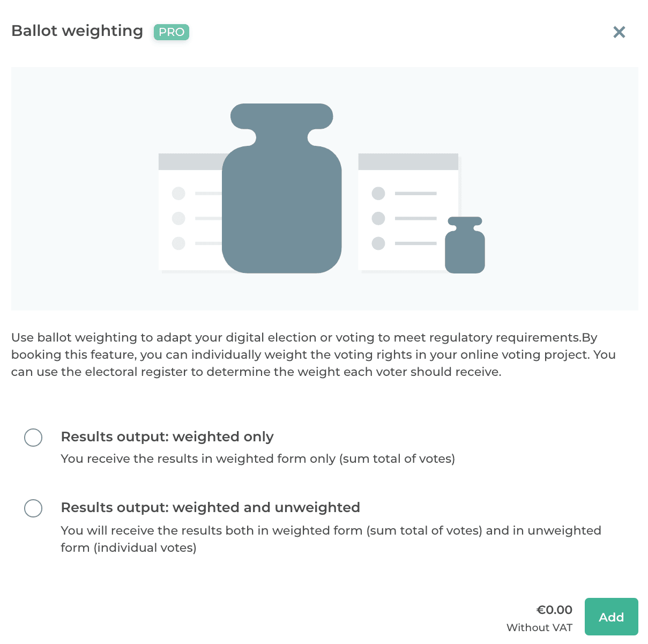Click the top bullet on the right ballot sheet
This screenshot has height=644, width=648.
tap(378, 194)
